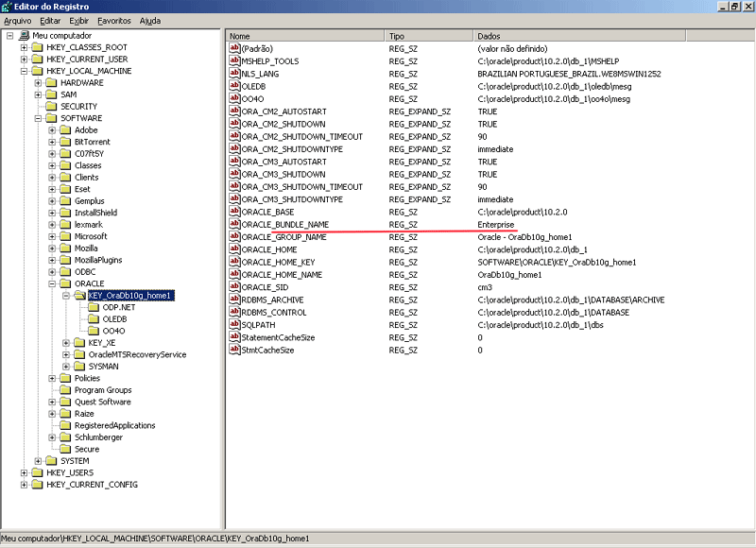Click the MSHELP_TOOLS string value icon
The height and width of the screenshot is (548, 756).
234,60
